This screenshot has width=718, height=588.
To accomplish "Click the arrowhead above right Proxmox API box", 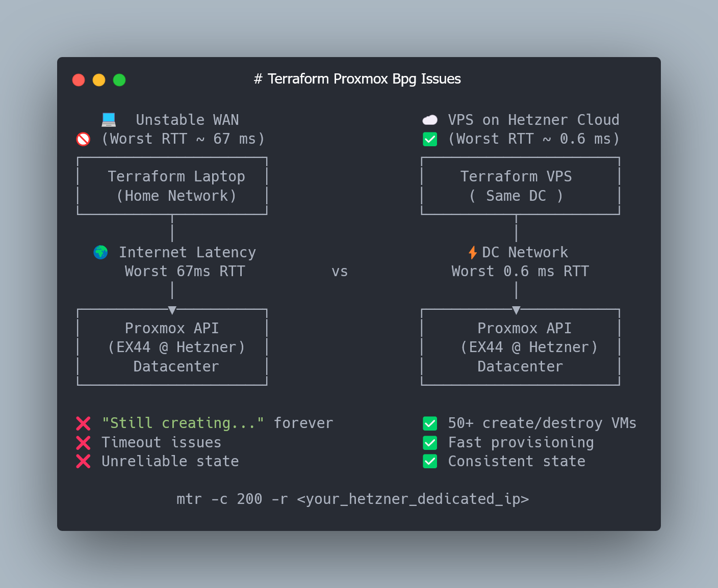I will coord(516,310).
